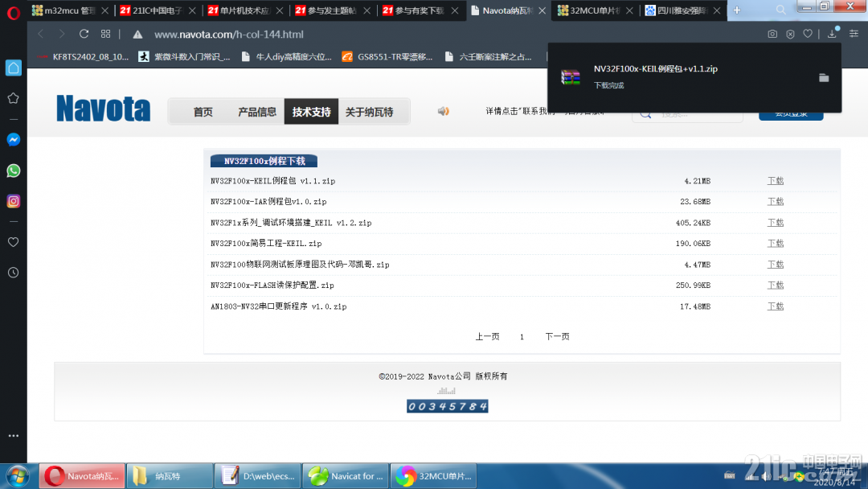Download NV32F100物联网测试板原理图 zip
868x489 pixels.
click(x=775, y=265)
